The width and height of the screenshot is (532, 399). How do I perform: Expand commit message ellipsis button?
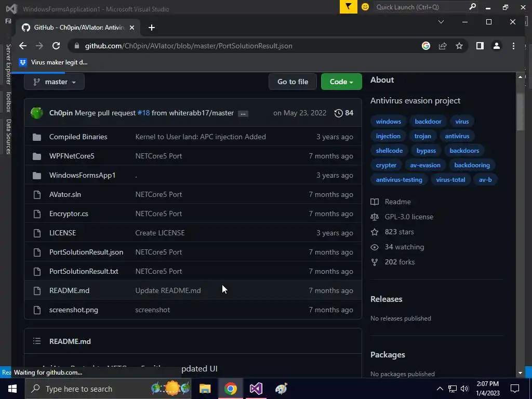243,113
